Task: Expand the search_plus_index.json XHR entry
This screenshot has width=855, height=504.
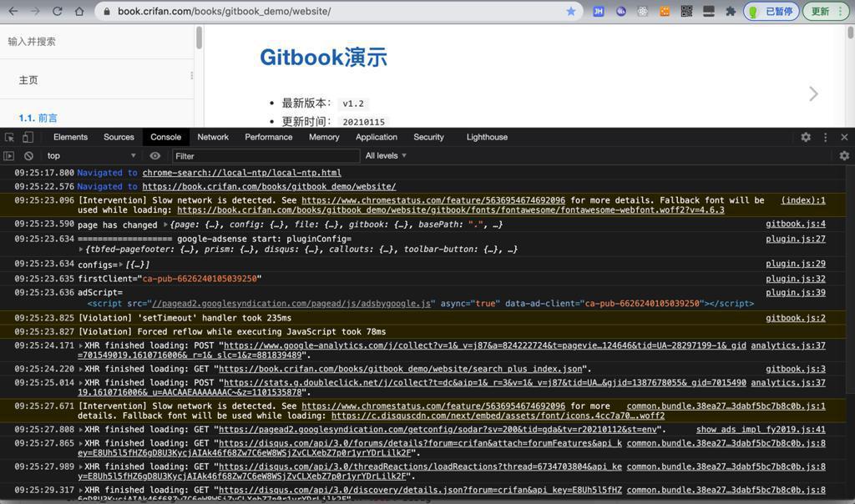Action: 81,369
